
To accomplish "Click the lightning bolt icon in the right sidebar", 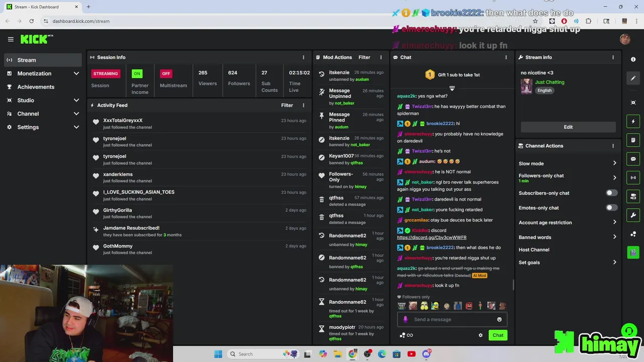I will point(633,121).
